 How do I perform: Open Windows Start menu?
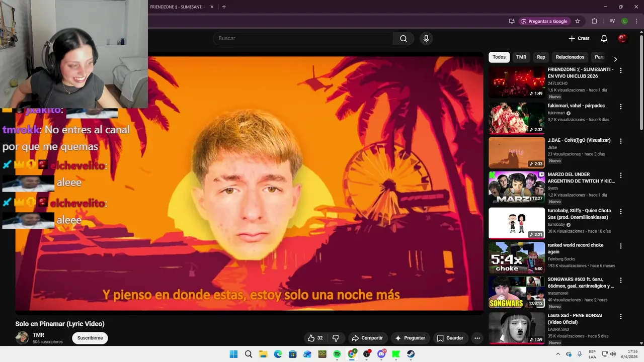(x=233, y=354)
